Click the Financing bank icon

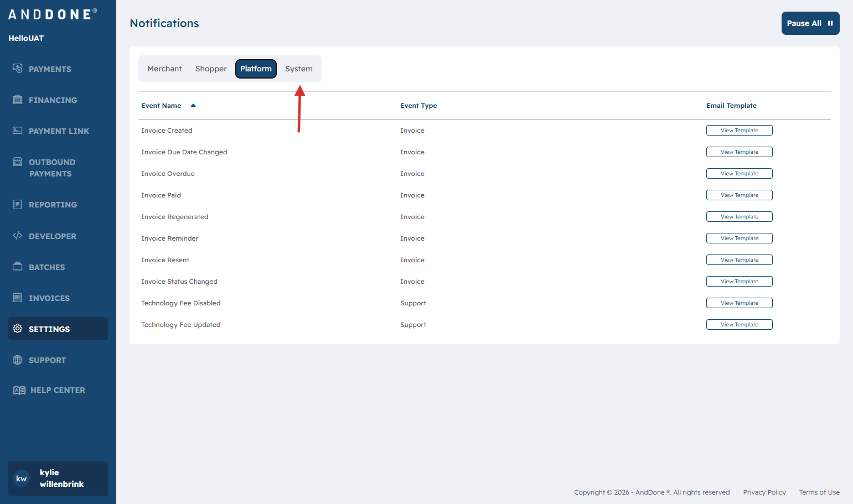18,100
